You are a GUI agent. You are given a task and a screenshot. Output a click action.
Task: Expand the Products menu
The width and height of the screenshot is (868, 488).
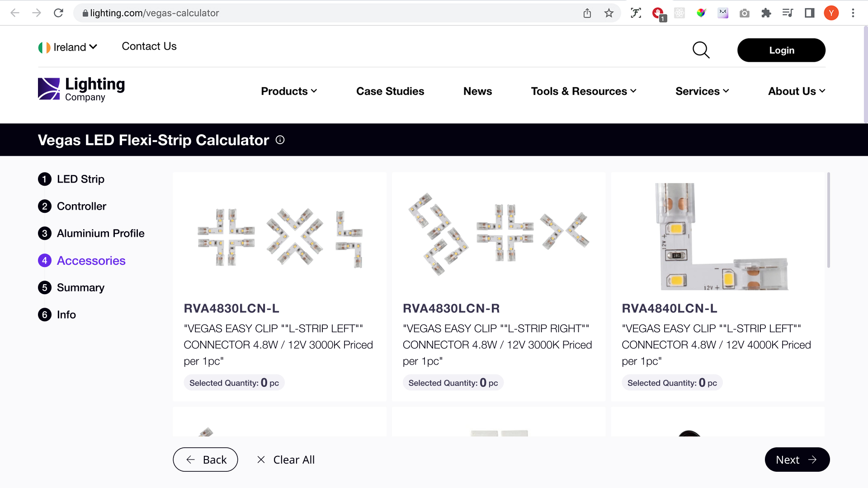289,91
